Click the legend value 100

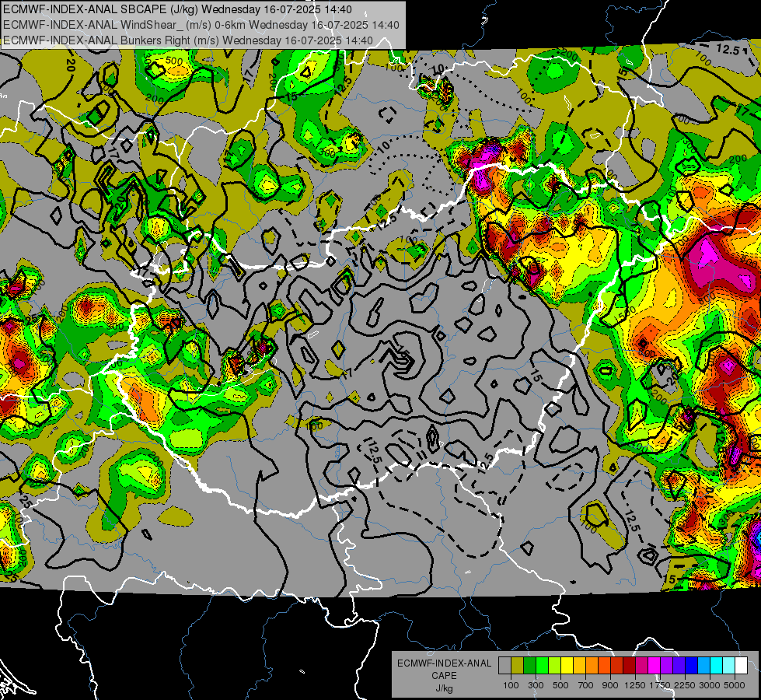click(511, 685)
